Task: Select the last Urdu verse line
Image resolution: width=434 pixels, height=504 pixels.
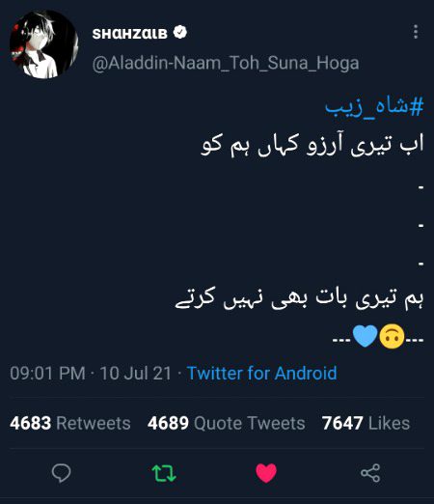Action: coord(299,299)
